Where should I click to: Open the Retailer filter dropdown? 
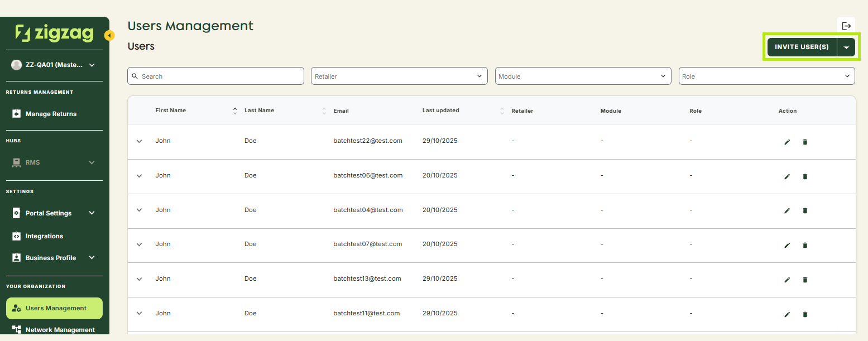tap(399, 76)
